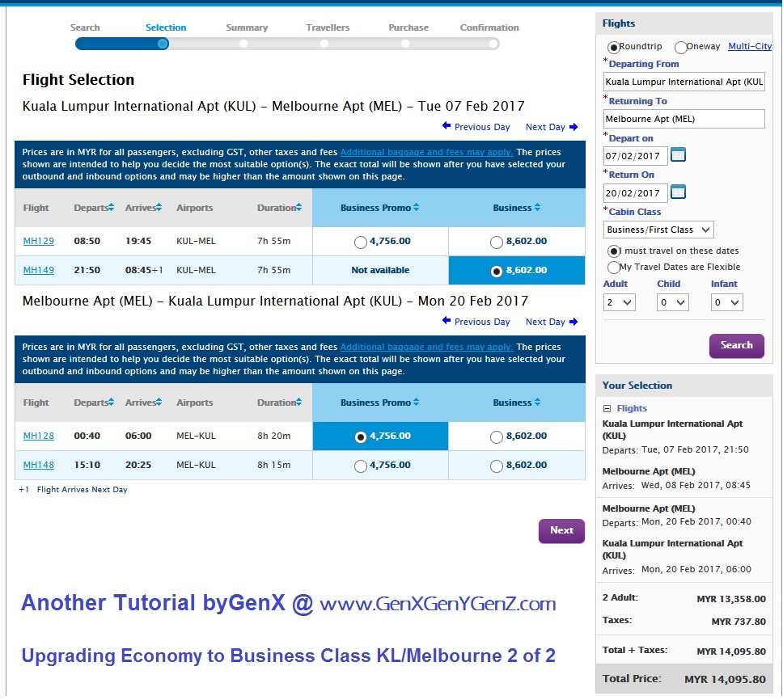Collapse the Flights section in Your Selection

click(x=607, y=409)
